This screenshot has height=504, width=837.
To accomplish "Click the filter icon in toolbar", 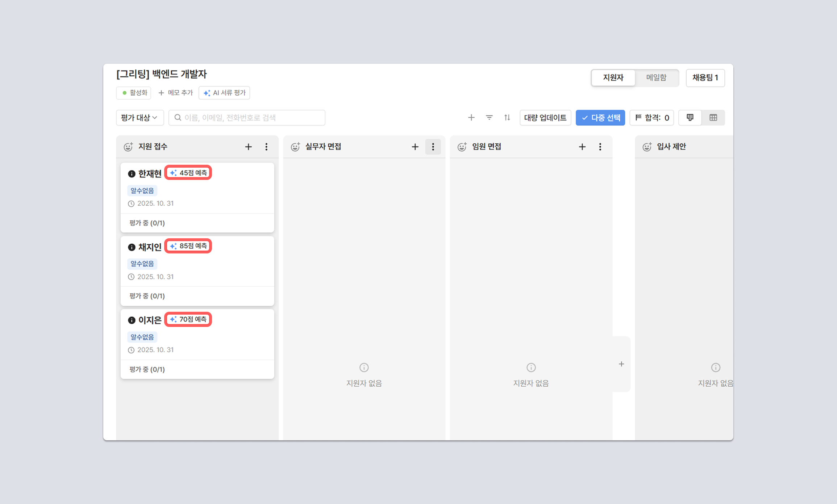I will coord(489,118).
